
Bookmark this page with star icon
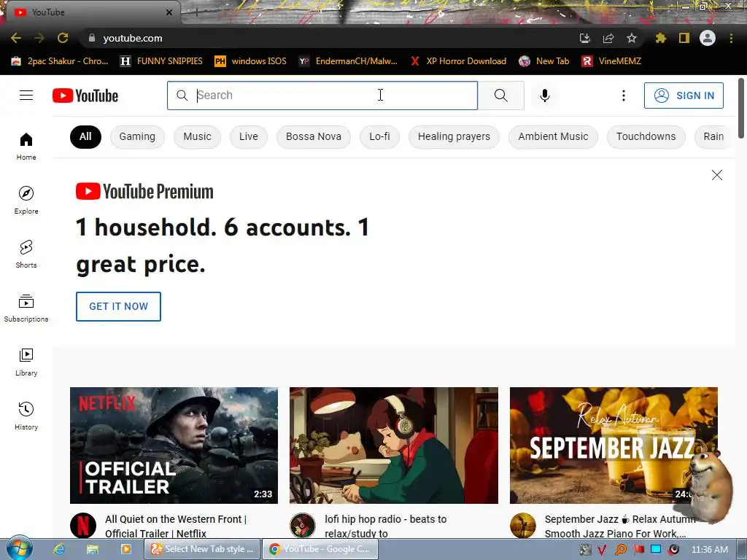pos(631,38)
